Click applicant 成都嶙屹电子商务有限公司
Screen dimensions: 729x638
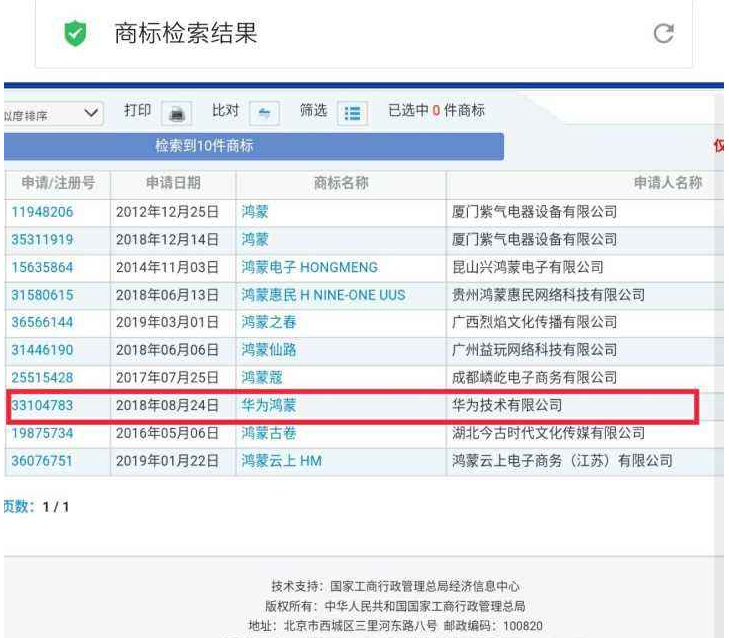coord(535,378)
